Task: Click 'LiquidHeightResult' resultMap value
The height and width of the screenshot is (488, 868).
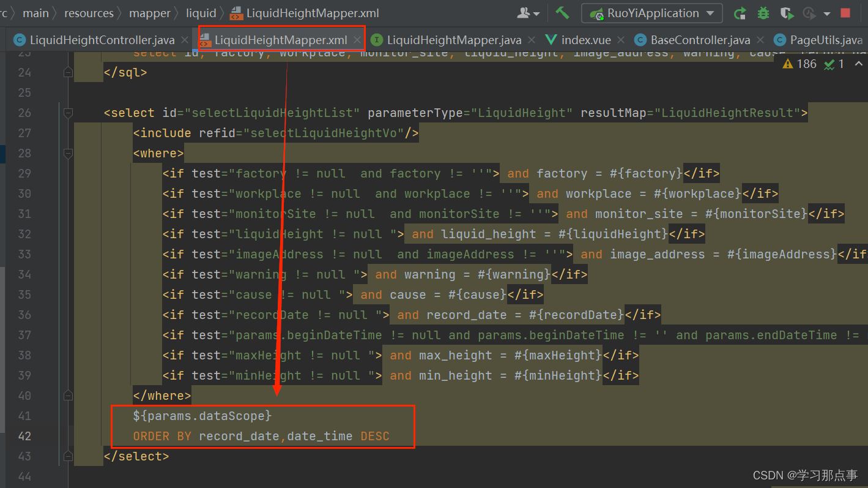Action: coord(727,113)
